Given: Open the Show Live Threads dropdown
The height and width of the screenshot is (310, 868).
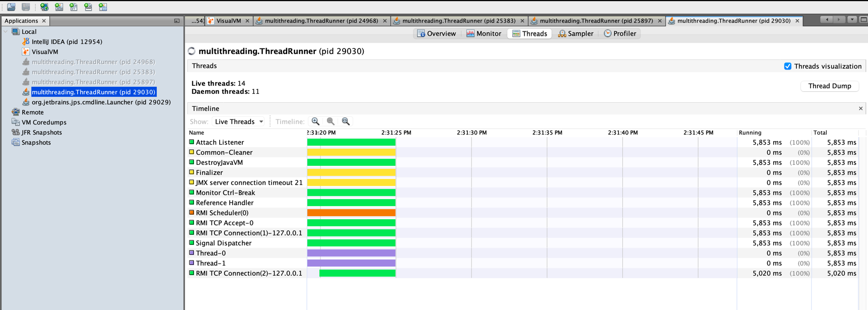Looking at the screenshot, I should pyautogui.click(x=239, y=121).
